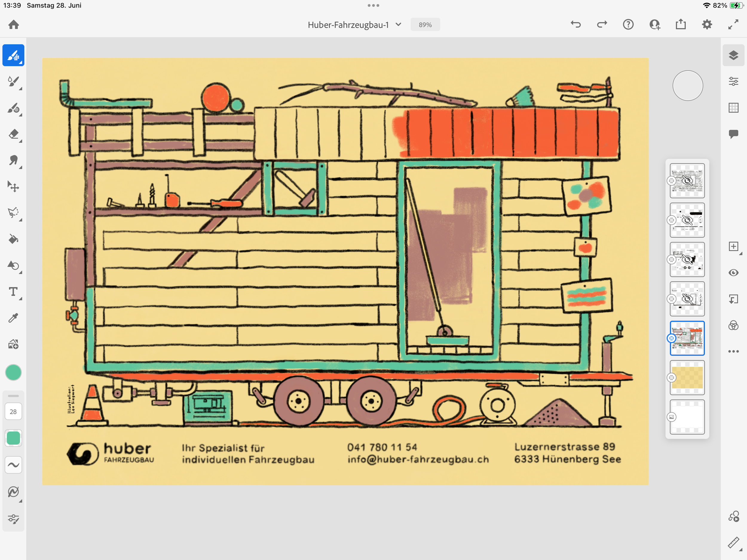Select the Paint Bucket fill tool
747x560 pixels.
tap(13, 239)
